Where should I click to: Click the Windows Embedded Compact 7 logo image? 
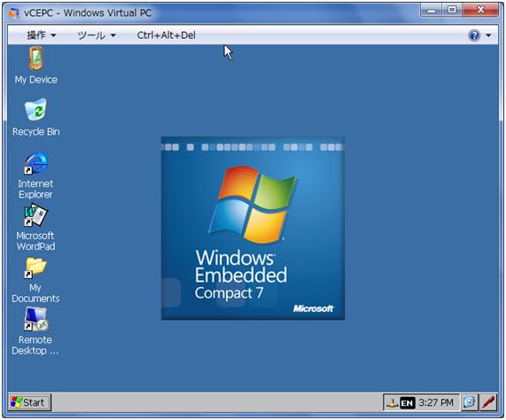pyautogui.click(x=253, y=229)
